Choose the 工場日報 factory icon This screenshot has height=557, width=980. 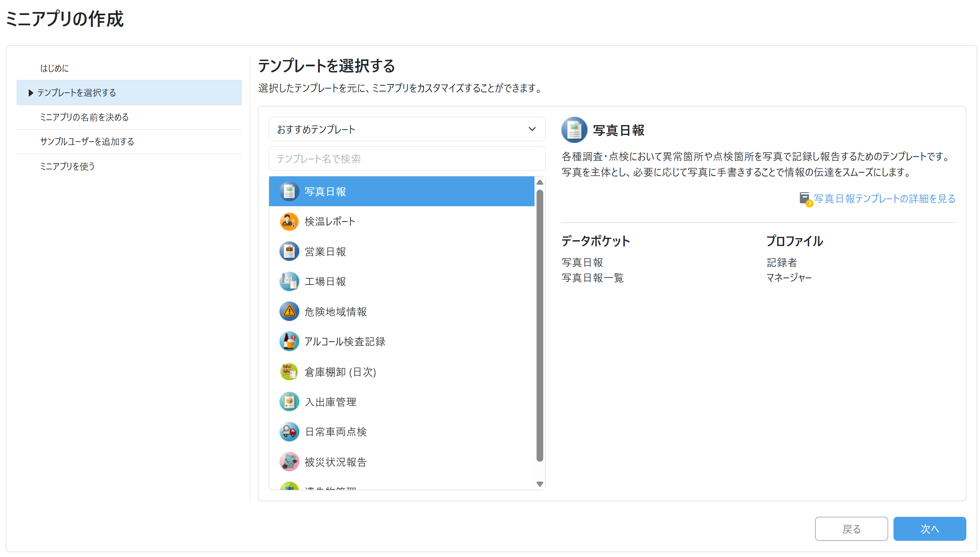click(x=289, y=282)
